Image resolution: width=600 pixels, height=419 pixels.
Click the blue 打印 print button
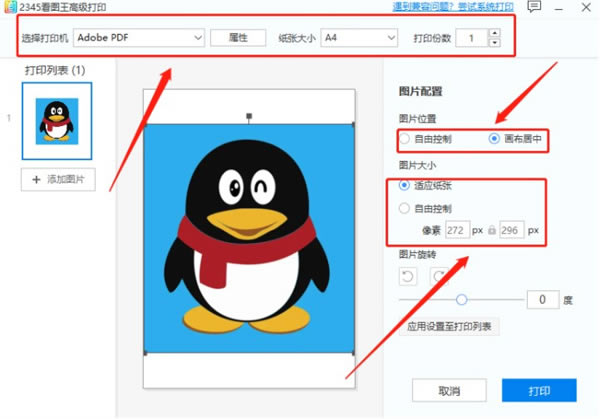tap(539, 390)
